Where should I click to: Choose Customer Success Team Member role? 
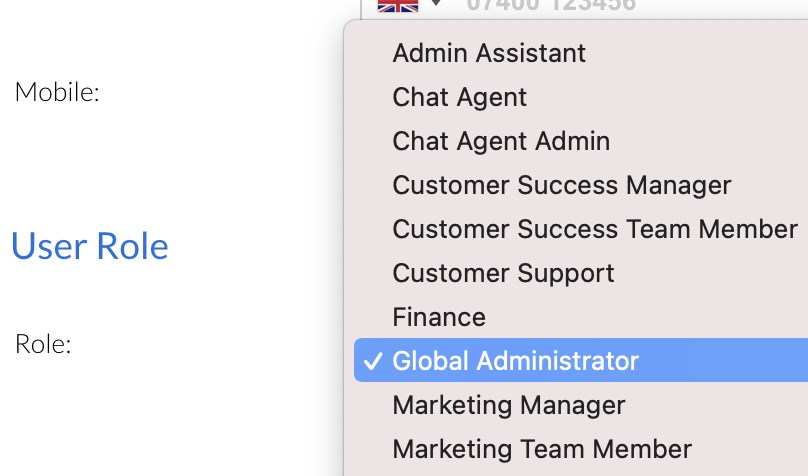click(x=594, y=229)
